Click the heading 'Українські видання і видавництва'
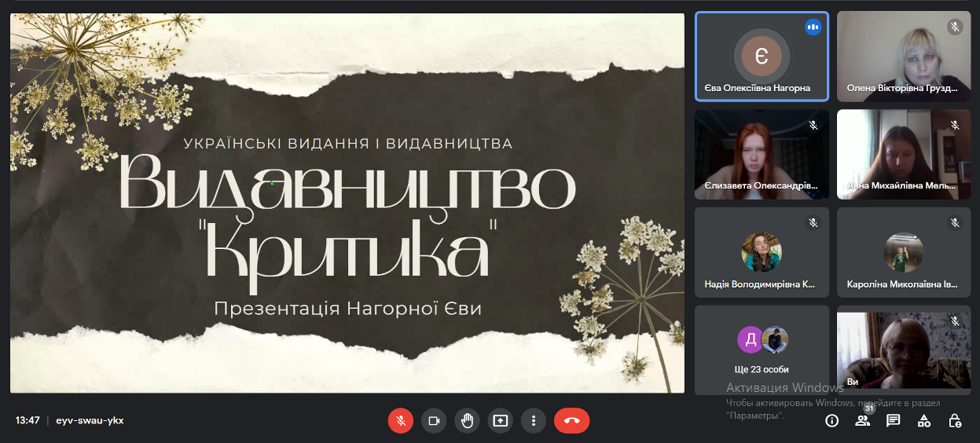The width and height of the screenshot is (980, 443). click(x=347, y=144)
